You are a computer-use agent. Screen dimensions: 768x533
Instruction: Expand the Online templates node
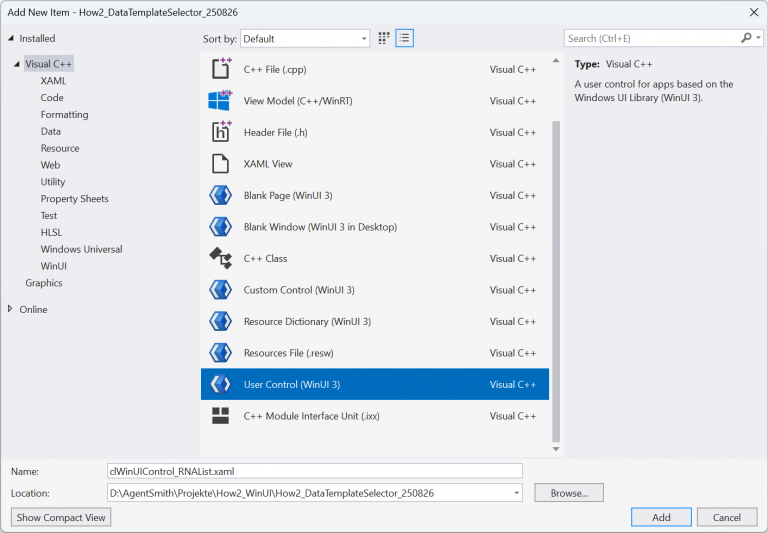(x=11, y=309)
